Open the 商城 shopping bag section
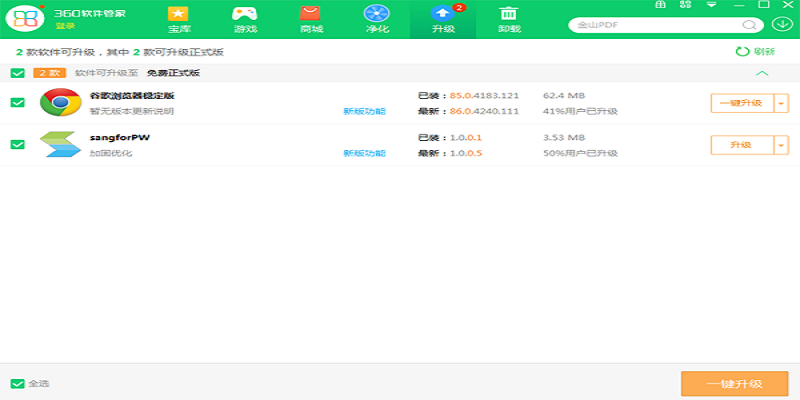 coord(311,19)
